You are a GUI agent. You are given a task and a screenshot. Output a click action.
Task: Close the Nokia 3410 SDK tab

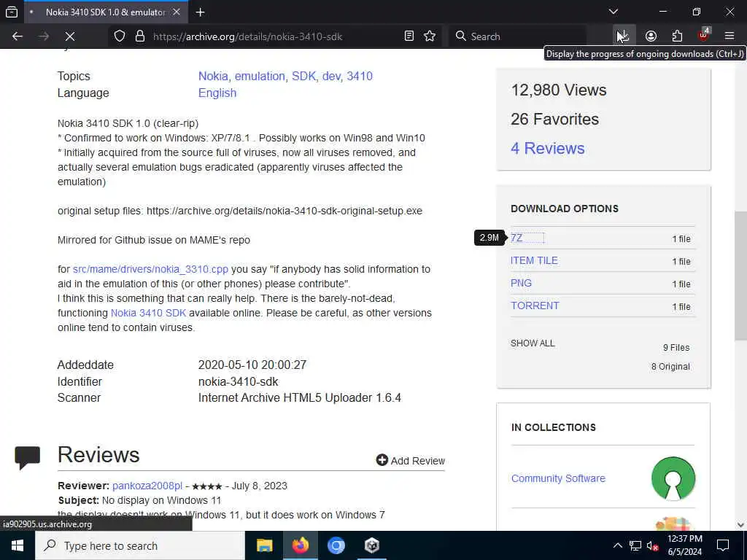pyautogui.click(x=177, y=12)
